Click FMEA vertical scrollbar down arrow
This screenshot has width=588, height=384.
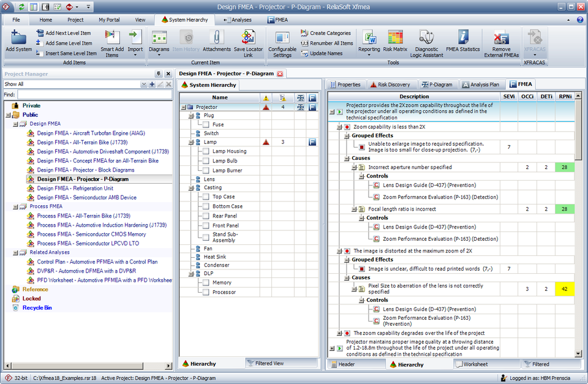click(578, 353)
